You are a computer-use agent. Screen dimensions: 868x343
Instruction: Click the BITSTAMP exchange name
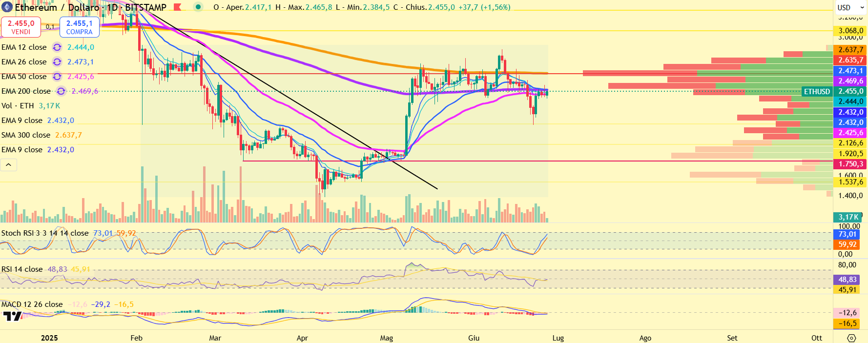[x=145, y=7]
